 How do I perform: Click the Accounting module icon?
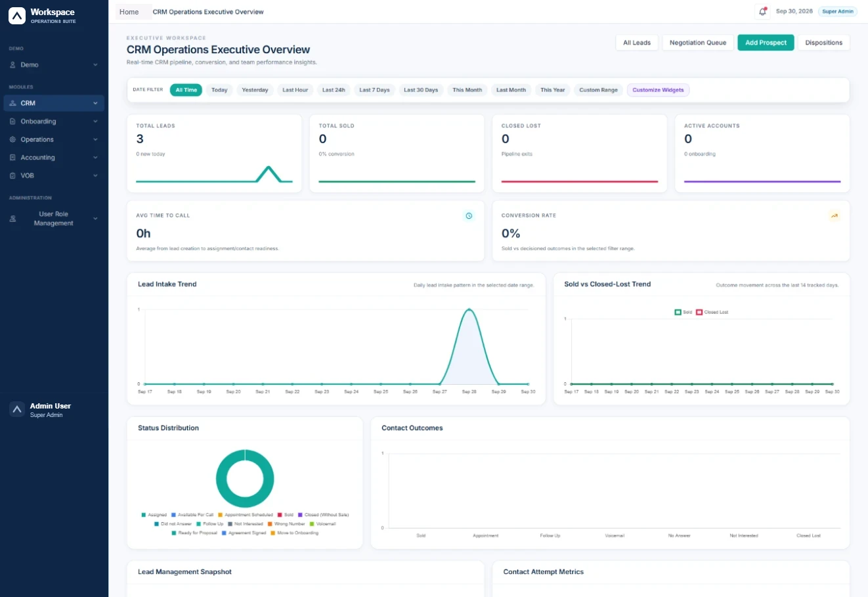(x=13, y=158)
